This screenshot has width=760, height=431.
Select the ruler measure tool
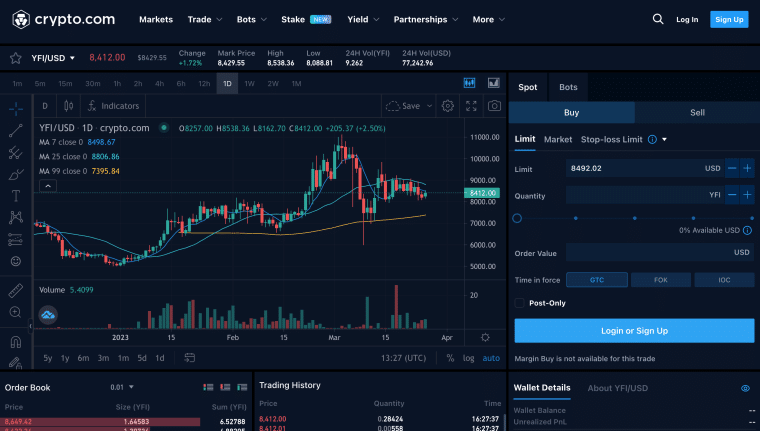[16, 291]
